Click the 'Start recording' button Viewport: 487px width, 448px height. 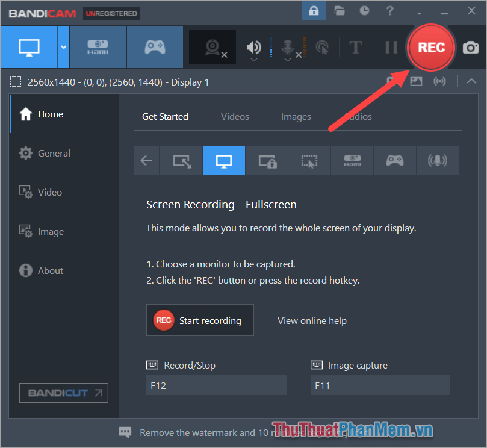(200, 320)
